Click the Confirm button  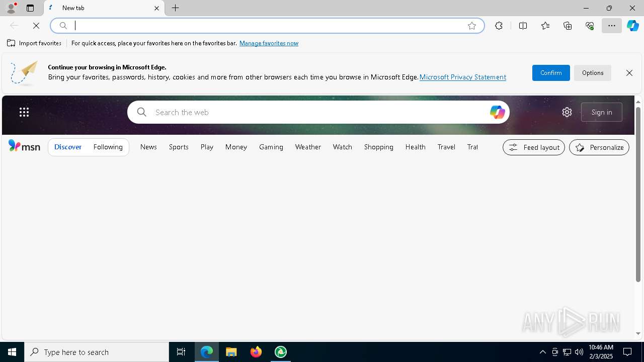[551, 73]
